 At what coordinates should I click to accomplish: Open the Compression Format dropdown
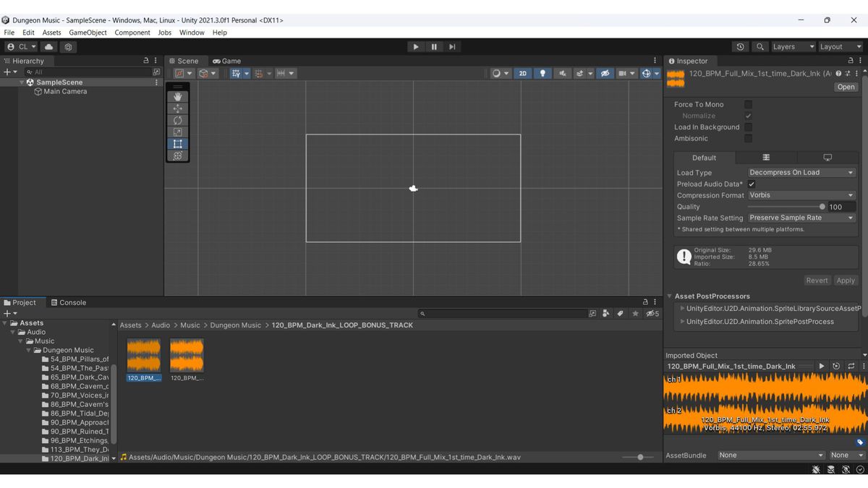coord(801,195)
